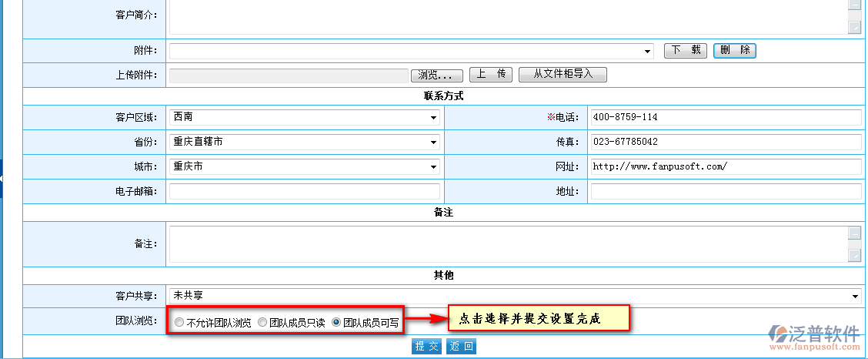
Task: Click the 从文件柜导入 button
Action: (x=563, y=75)
